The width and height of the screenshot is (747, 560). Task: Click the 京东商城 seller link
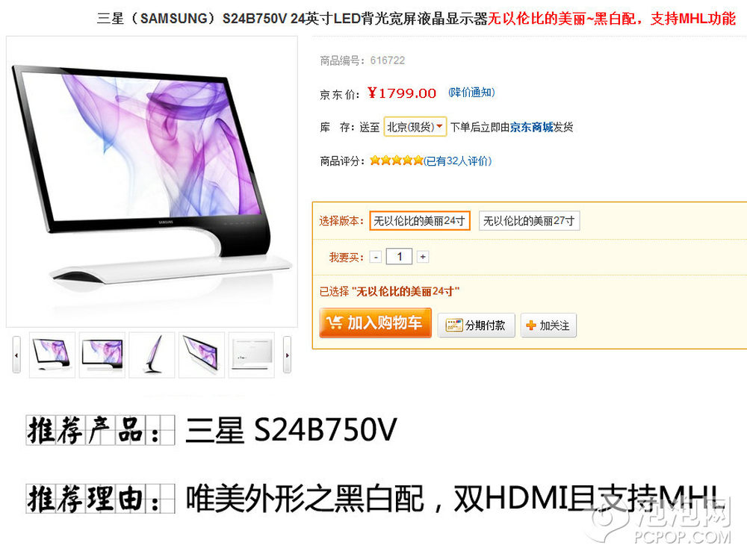(x=532, y=127)
